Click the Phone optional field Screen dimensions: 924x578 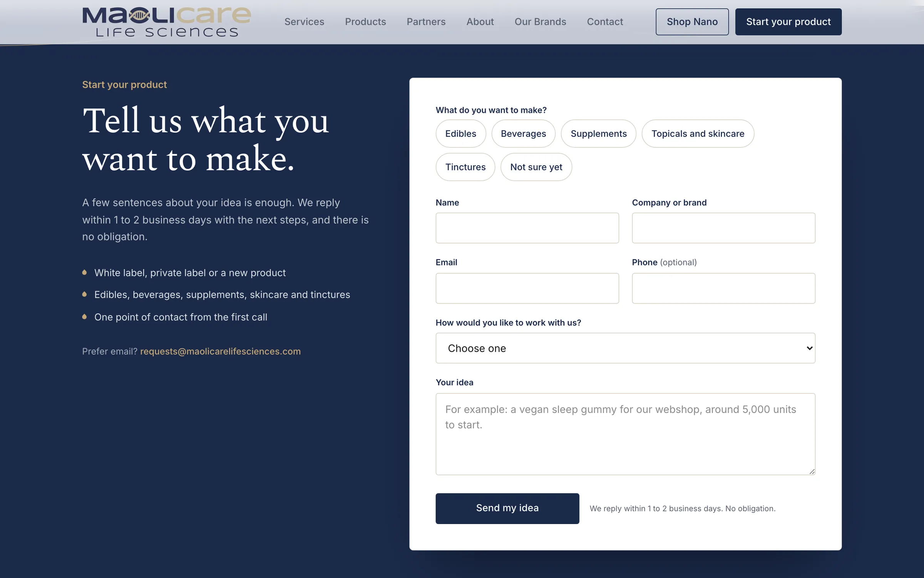tap(723, 288)
